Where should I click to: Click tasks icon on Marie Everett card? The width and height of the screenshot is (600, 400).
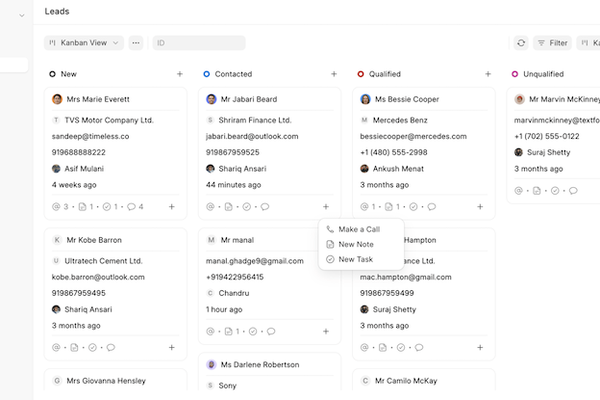click(107, 207)
